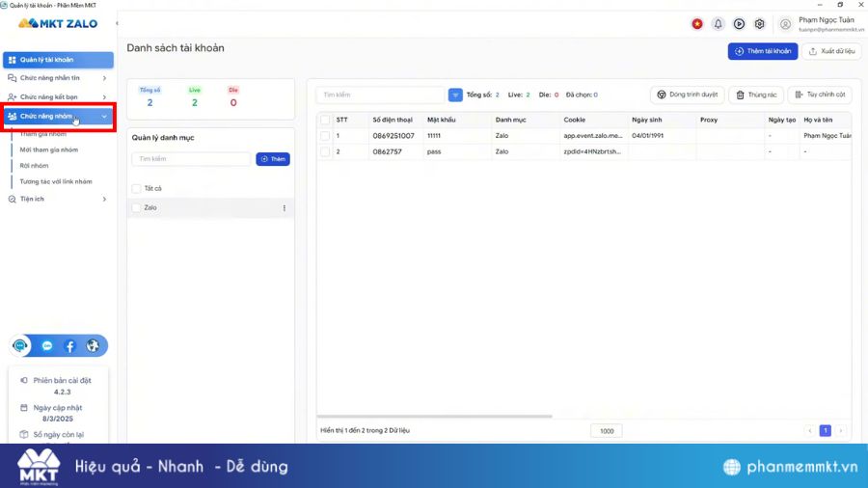Image resolution: width=868 pixels, height=488 pixels.
Task: Click the Đóng trình duyệt button
Action: tap(687, 95)
